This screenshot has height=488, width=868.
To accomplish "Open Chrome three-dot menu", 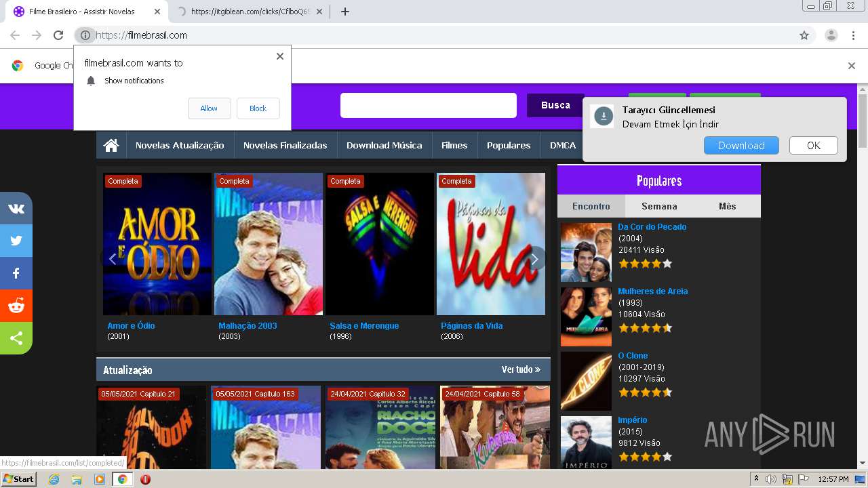I will click(x=853, y=35).
